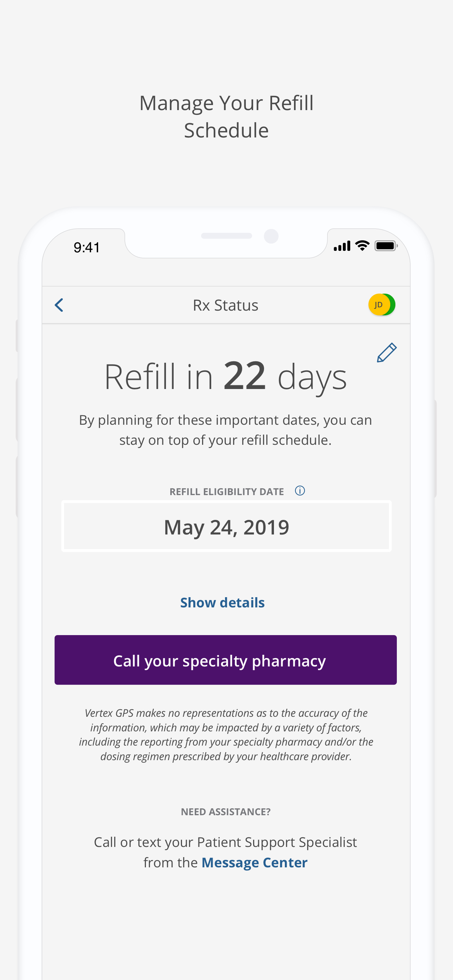Tap the Vertex GPS disclaimer text
Image resolution: width=453 pixels, height=980 pixels.
pyautogui.click(x=226, y=735)
